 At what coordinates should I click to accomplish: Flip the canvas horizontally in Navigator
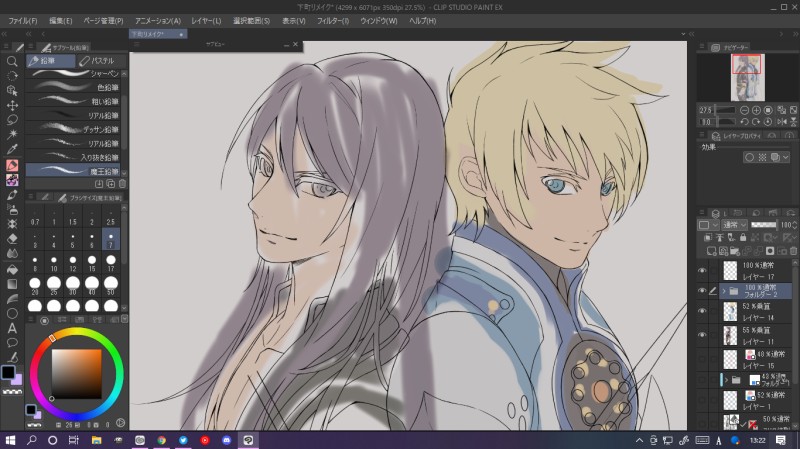click(782, 122)
